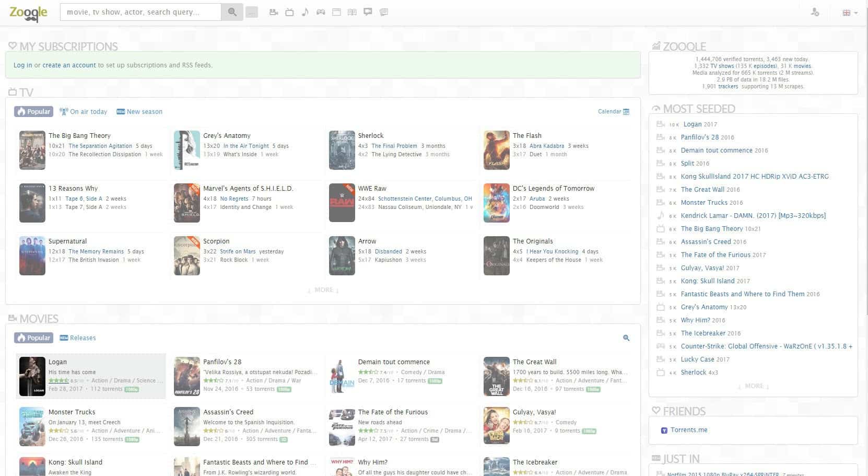Image resolution: width=868 pixels, height=476 pixels.
Task: Open the TV shows category icon
Action: point(289,12)
